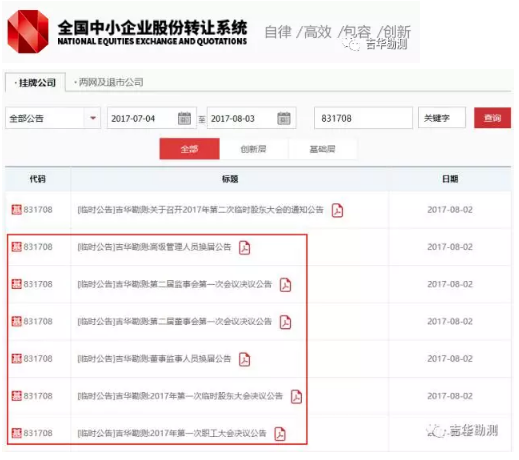
Task: Open 召开2017年第二次临时股东大会的通知公告 link
Action: (x=200, y=210)
